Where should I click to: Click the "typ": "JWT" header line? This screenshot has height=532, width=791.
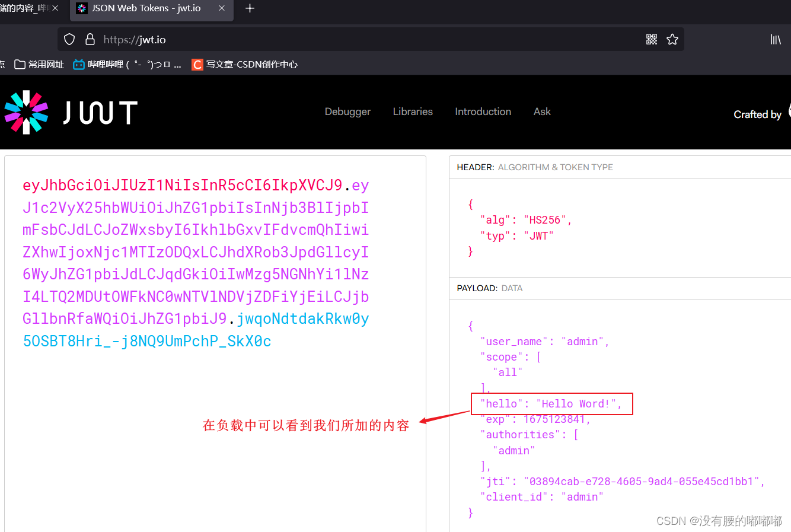tap(517, 236)
